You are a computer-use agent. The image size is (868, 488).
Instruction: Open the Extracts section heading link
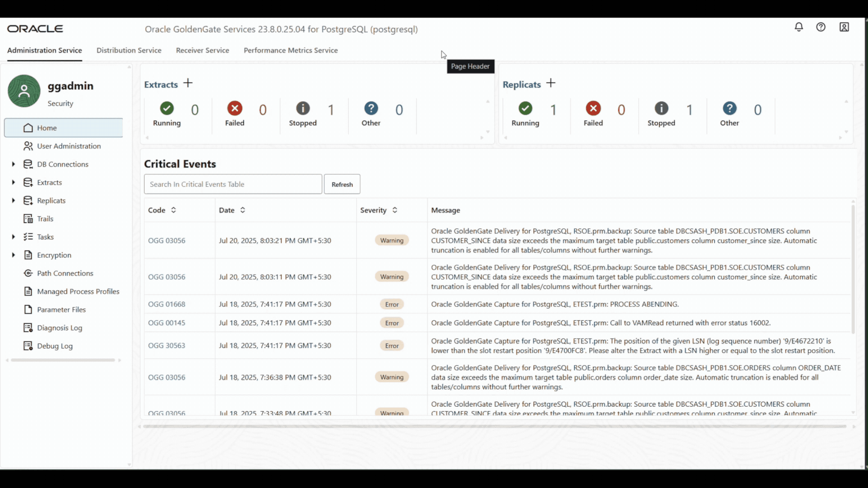pos(161,84)
